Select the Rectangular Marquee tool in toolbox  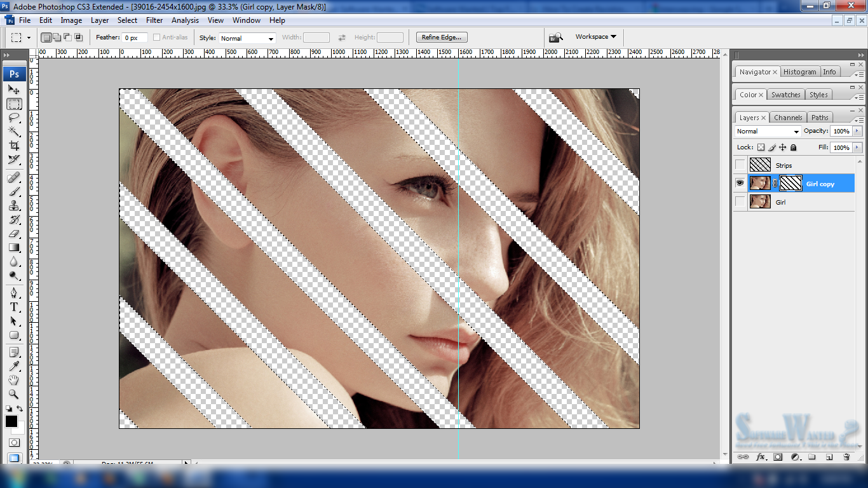tap(14, 104)
